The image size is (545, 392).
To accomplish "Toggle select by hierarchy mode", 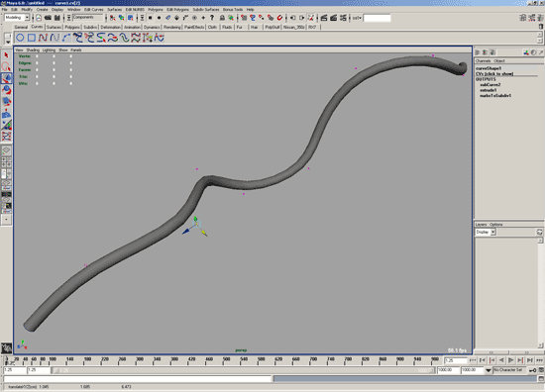I will (x=112, y=18).
